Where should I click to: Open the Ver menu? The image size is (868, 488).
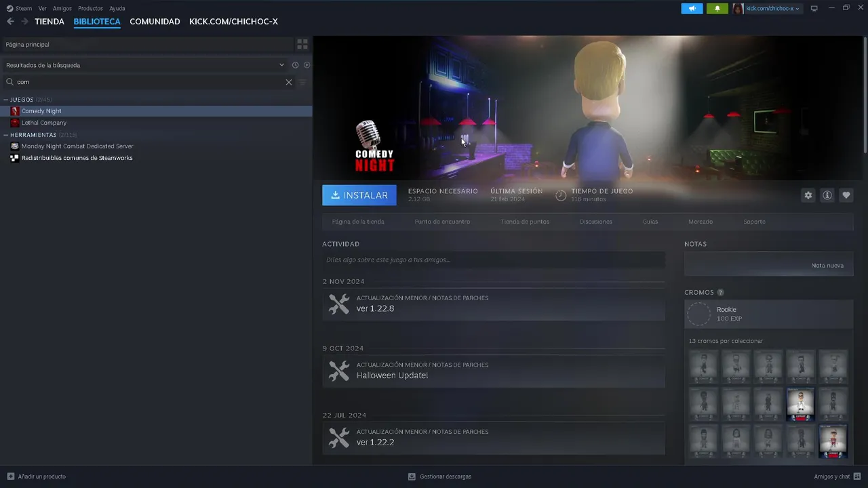coord(43,8)
